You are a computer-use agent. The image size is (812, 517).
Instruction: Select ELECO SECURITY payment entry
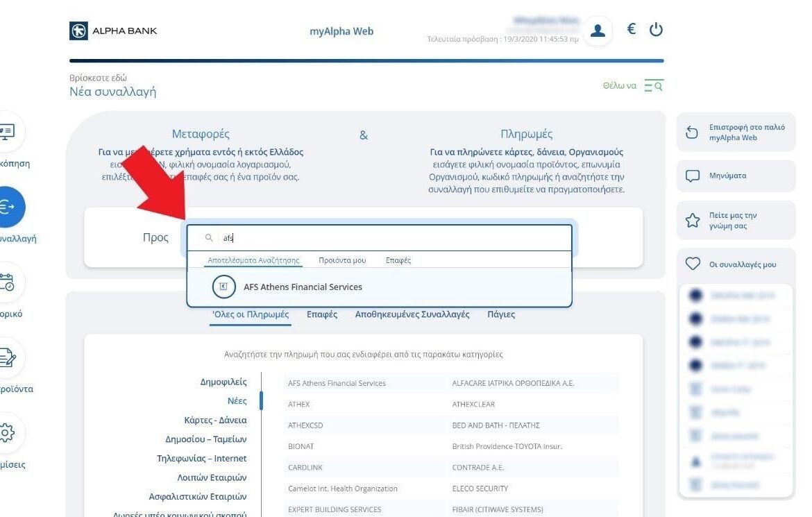[480, 489]
